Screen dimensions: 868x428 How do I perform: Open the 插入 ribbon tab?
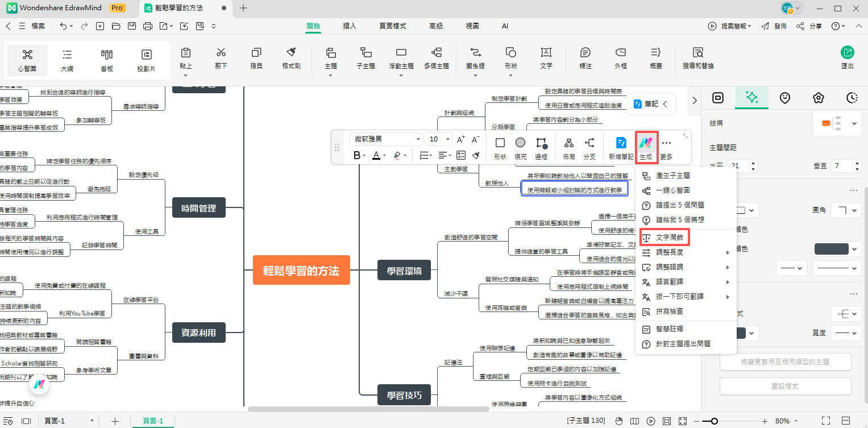click(x=350, y=26)
